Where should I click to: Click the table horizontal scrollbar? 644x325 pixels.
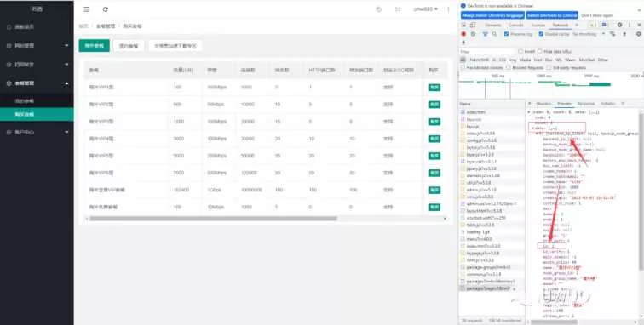pos(213,219)
